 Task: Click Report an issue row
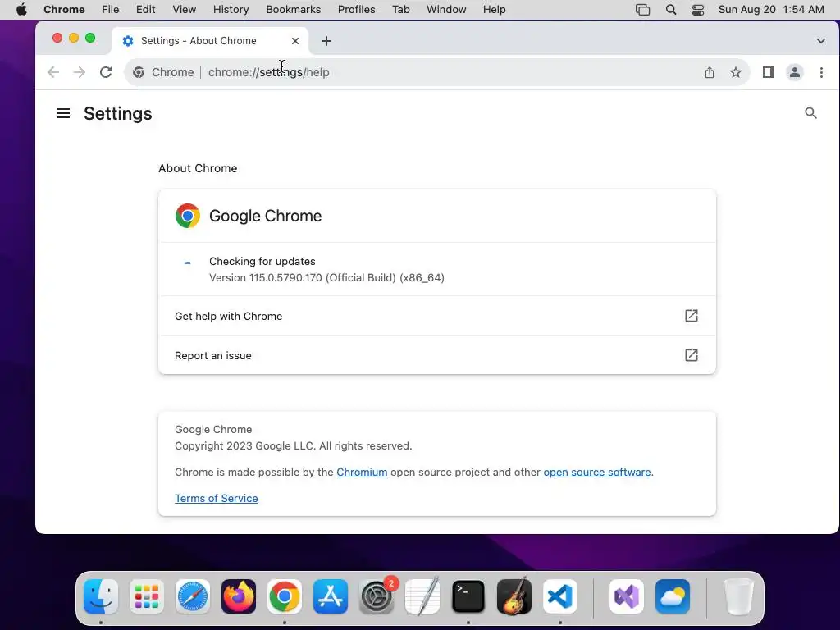[437, 355]
